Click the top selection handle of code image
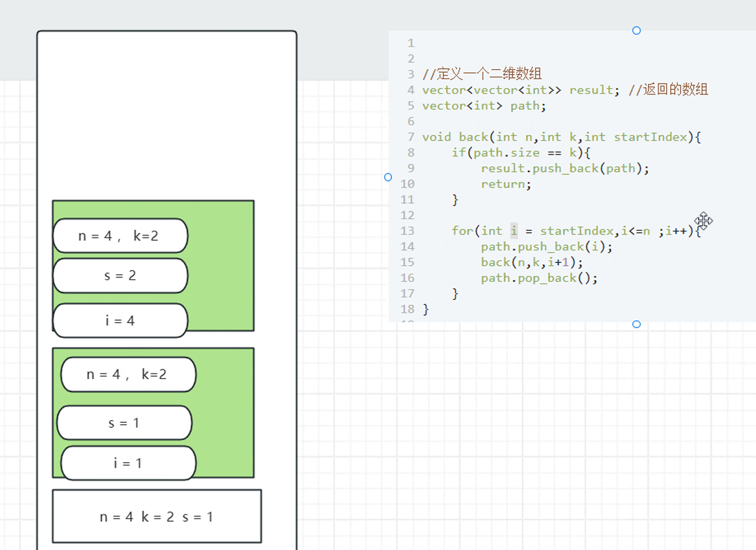Screen dimensions: 756x550 (637, 30)
